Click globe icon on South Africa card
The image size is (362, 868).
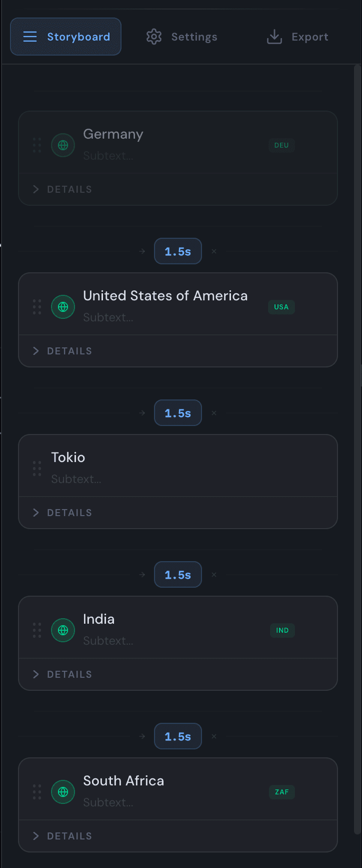(x=63, y=792)
